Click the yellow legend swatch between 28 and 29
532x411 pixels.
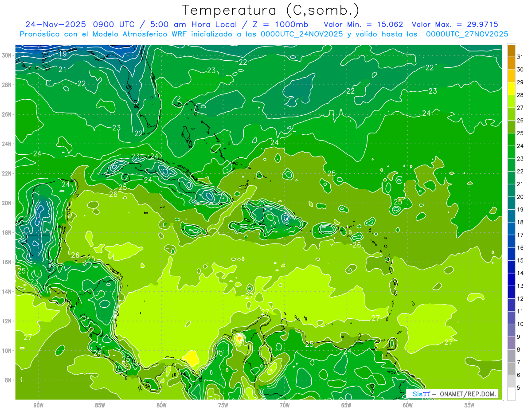pos(511,89)
